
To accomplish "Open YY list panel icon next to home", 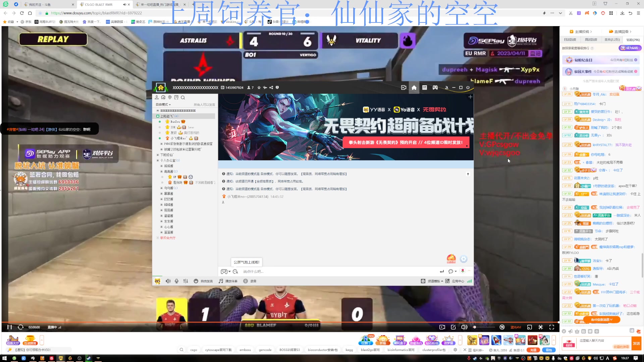I will (x=425, y=87).
